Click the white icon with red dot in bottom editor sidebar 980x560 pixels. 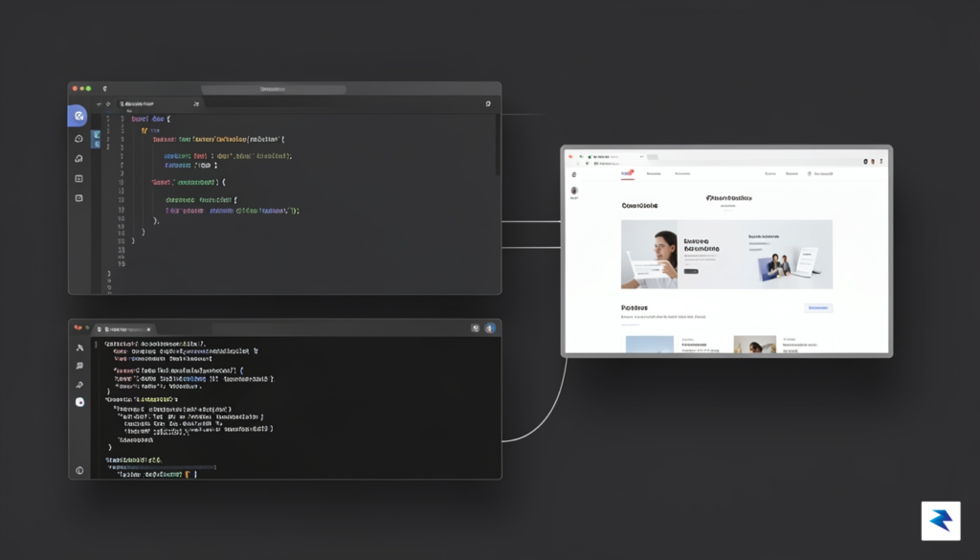[x=79, y=402]
